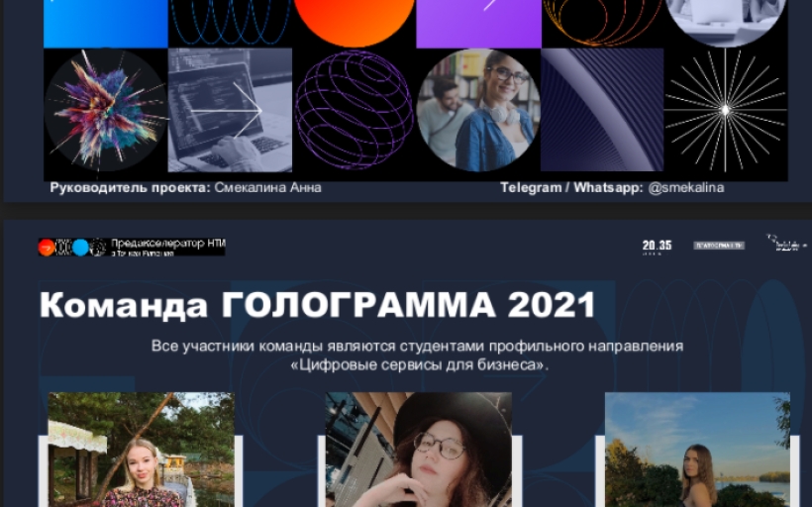Click the laptop coding photo with arrow

(x=230, y=110)
